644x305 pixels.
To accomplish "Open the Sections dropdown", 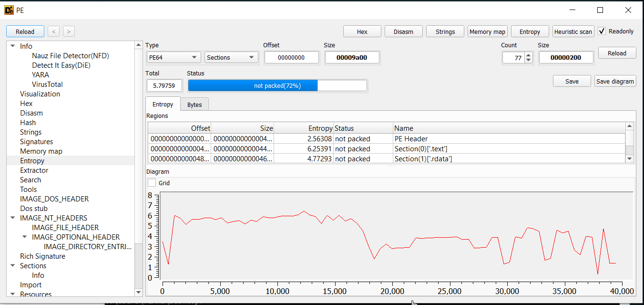I will point(231,57).
